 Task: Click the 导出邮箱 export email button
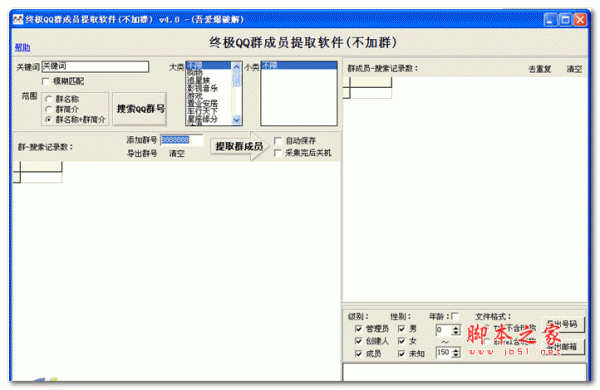click(562, 347)
